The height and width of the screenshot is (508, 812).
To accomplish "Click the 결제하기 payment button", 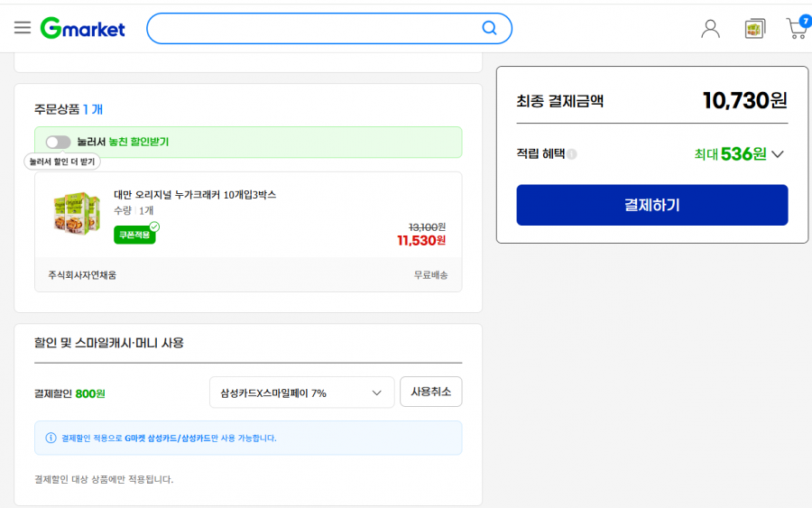I will click(x=652, y=205).
